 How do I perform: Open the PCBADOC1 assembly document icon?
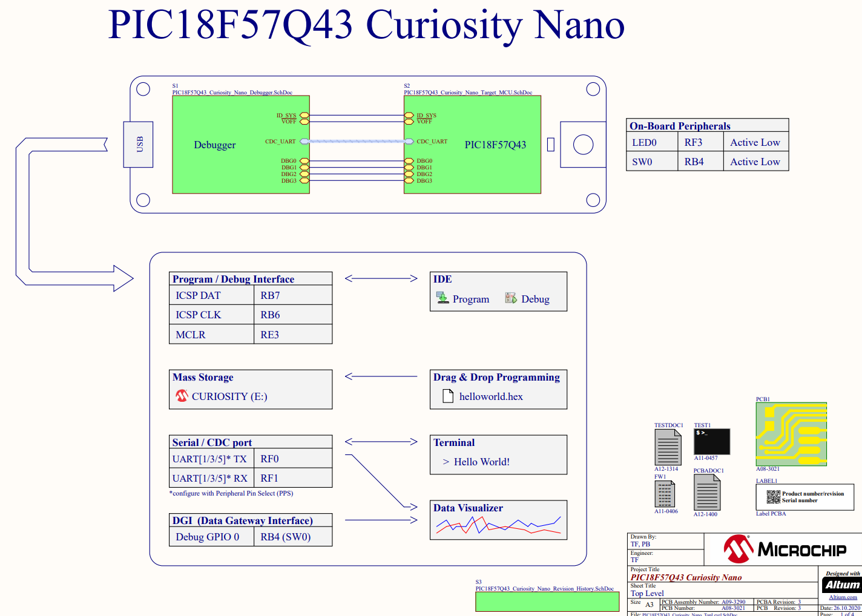click(x=708, y=493)
